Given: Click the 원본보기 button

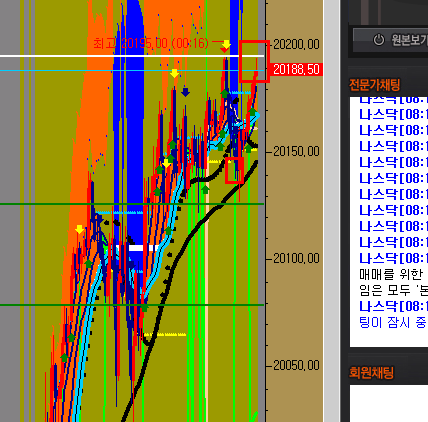Looking at the screenshot, I should coord(390,40).
